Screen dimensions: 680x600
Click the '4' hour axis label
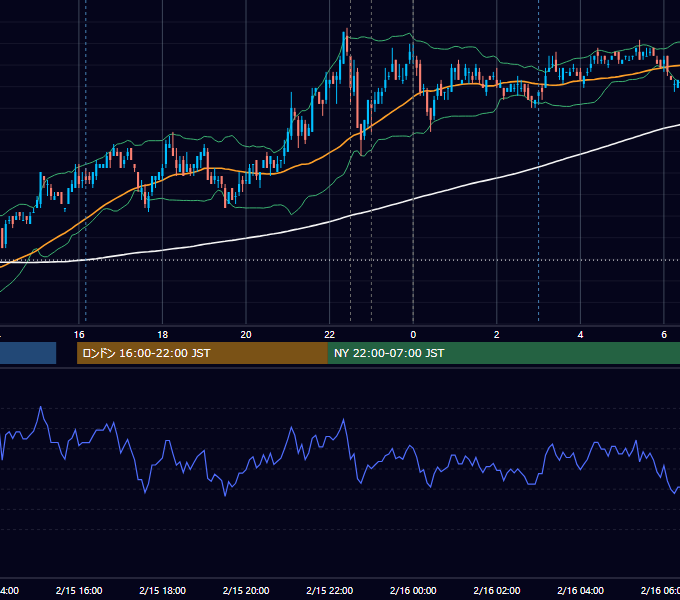point(580,335)
